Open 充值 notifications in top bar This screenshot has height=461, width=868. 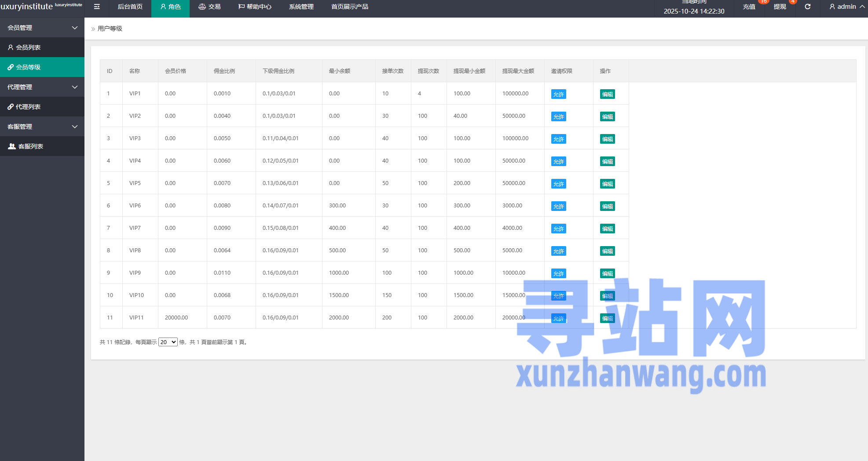tap(749, 7)
